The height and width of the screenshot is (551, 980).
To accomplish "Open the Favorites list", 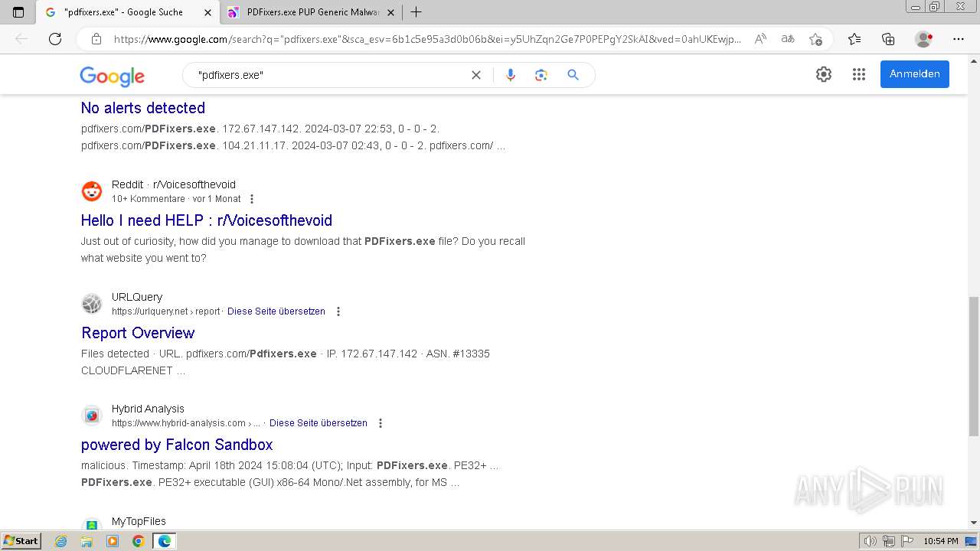I will [x=854, y=39].
